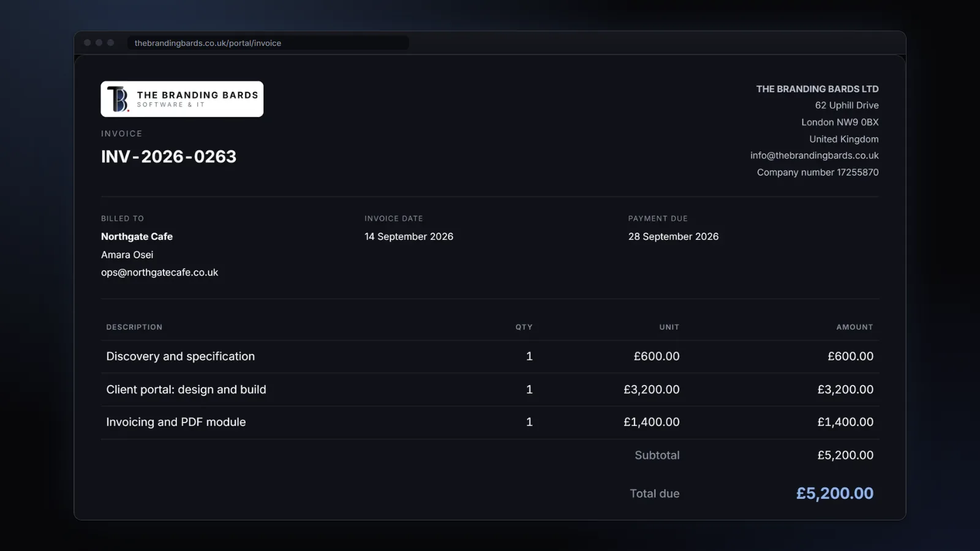
Task: Select invoice number INV-2026-0263
Action: pos(168,157)
